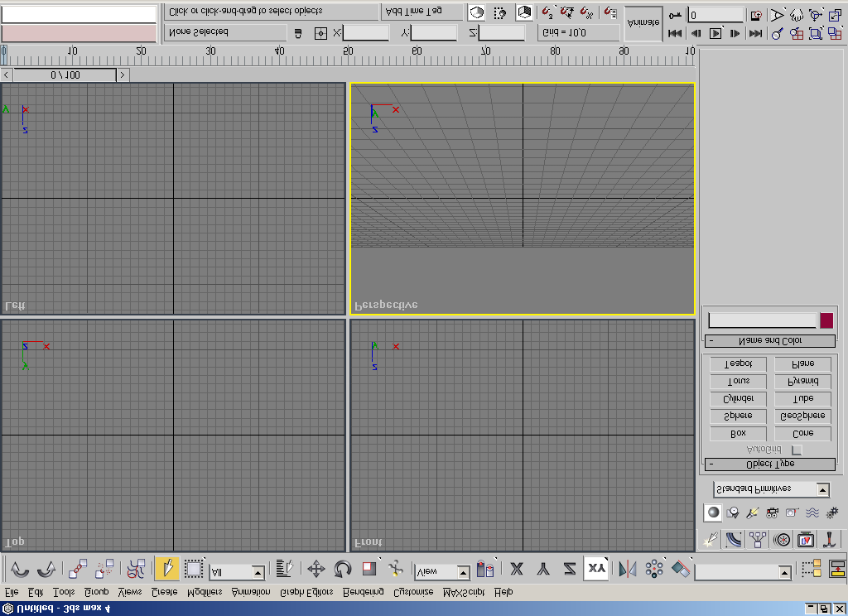Viewport: 848px width, 616px height.
Task: Select the highlighted Select Object arrow tool
Action: pos(167,569)
